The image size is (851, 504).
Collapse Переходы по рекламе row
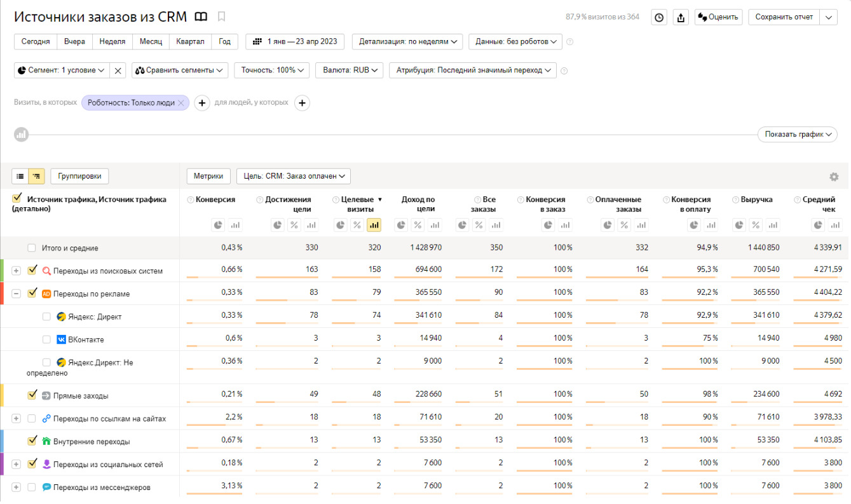tap(17, 294)
